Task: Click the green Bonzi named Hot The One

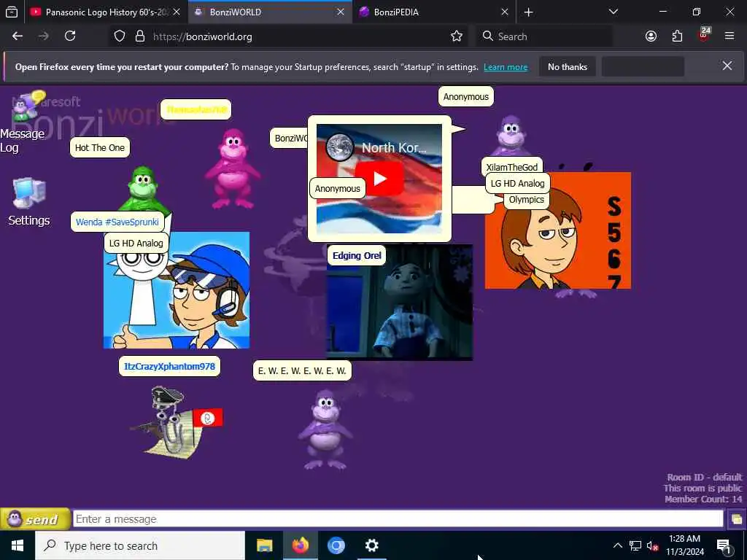Action: (143, 190)
